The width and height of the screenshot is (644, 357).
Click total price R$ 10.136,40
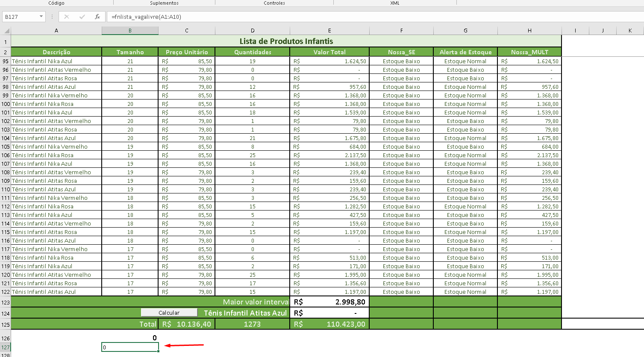[x=187, y=324]
